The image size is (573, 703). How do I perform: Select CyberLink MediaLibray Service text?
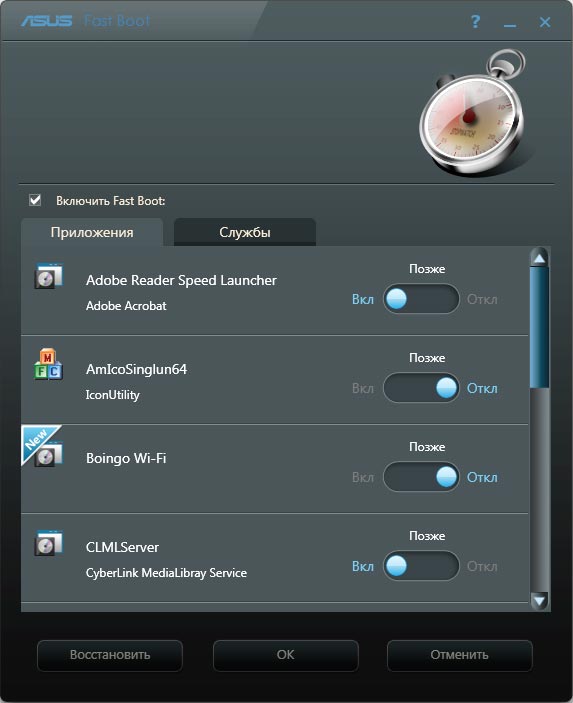[x=166, y=573]
